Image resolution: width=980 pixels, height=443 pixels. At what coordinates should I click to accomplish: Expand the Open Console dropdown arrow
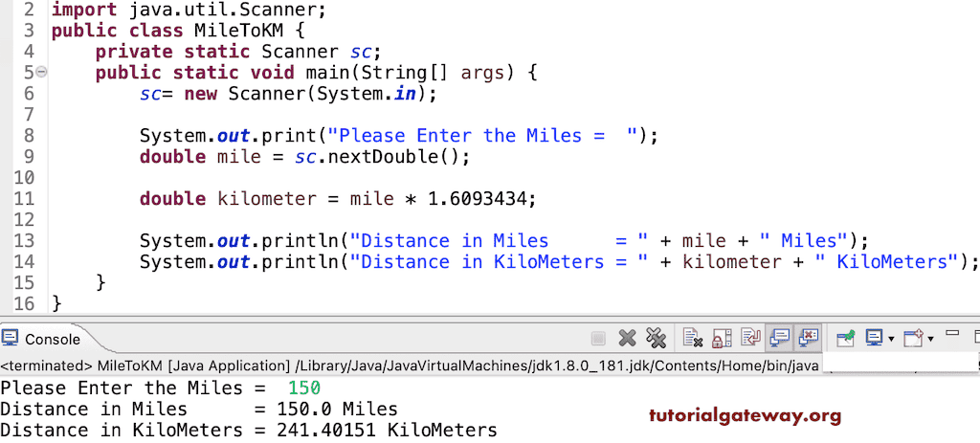click(929, 339)
